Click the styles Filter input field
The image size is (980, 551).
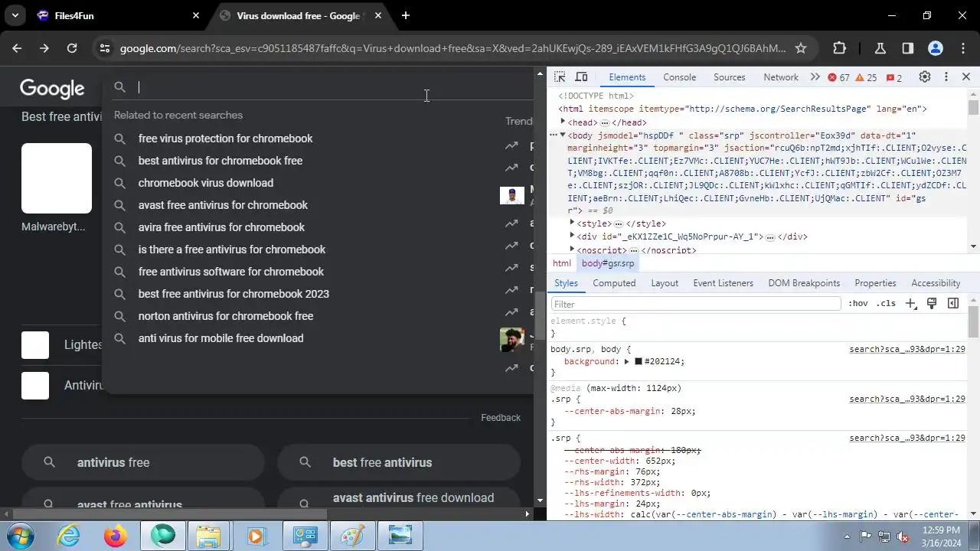click(696, 304)
